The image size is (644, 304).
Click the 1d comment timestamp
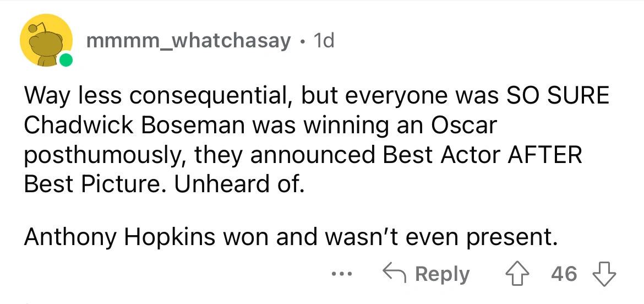pos(323,40)
